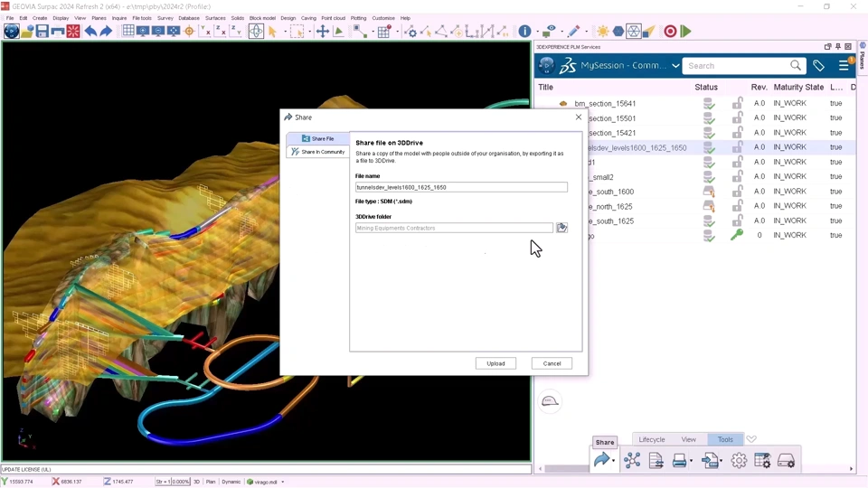
Task: Click the green play macro icon
Action: click(x=686, y=31)
